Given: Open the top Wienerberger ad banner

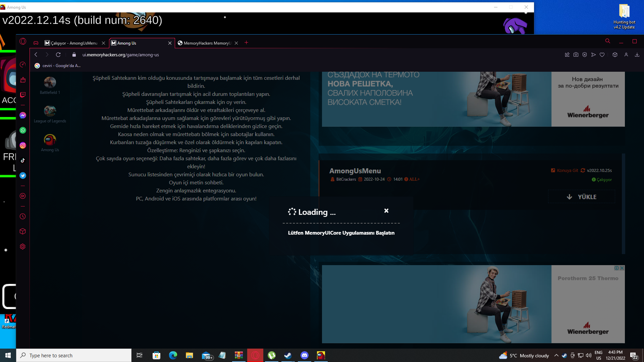Looking at the screenshot, I should (x=473, y=99).
